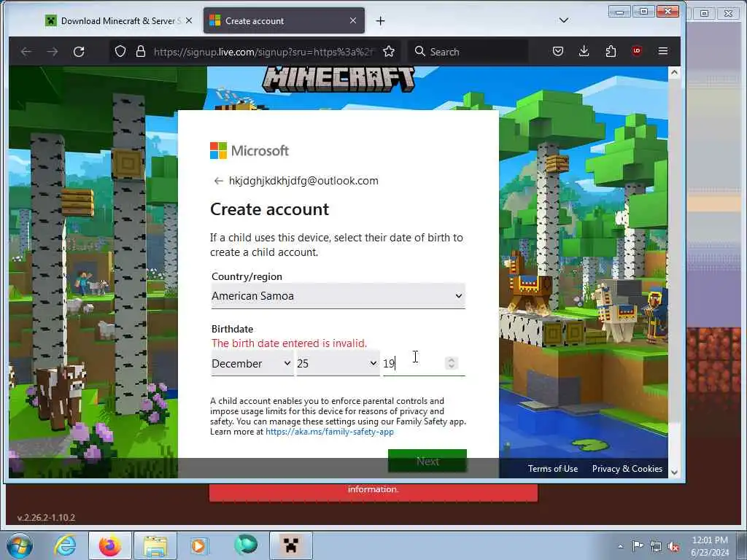Close the Download Minecraft tab

click(189, 20)
